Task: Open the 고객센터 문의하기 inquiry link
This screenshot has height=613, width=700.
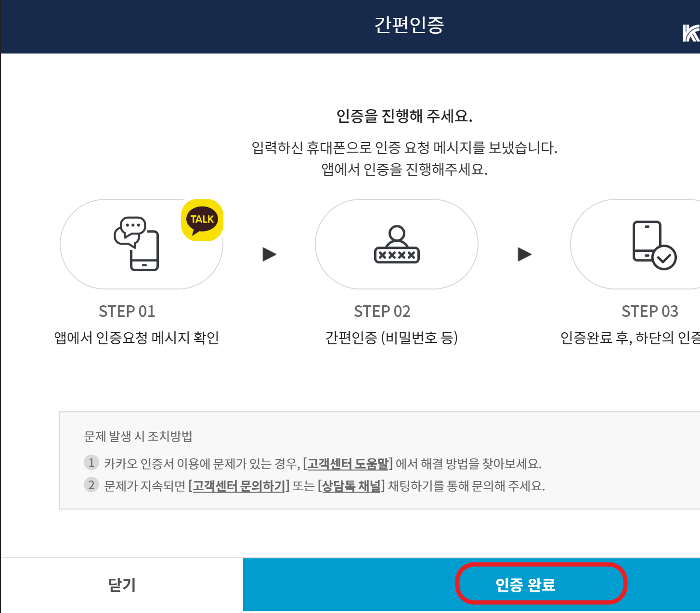Action: (x=238, y=486)
